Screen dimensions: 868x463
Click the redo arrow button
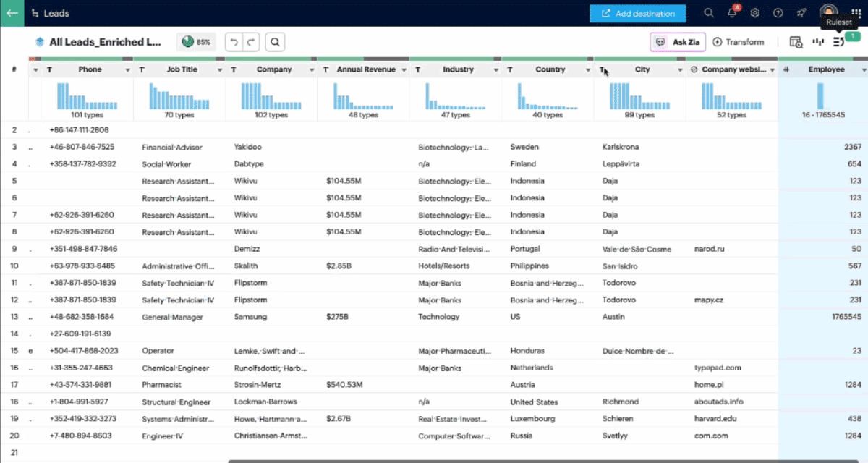point(250,42)
